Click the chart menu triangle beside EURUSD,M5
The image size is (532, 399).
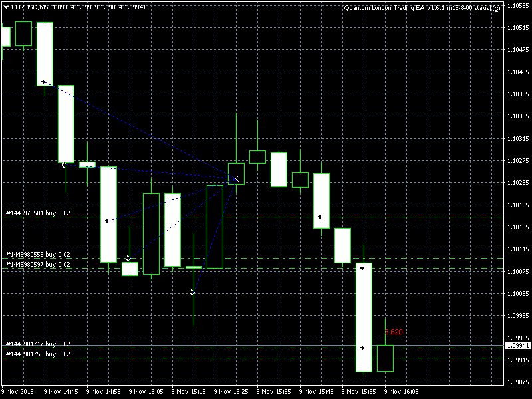pyautogui.click(x=6, y=7)
